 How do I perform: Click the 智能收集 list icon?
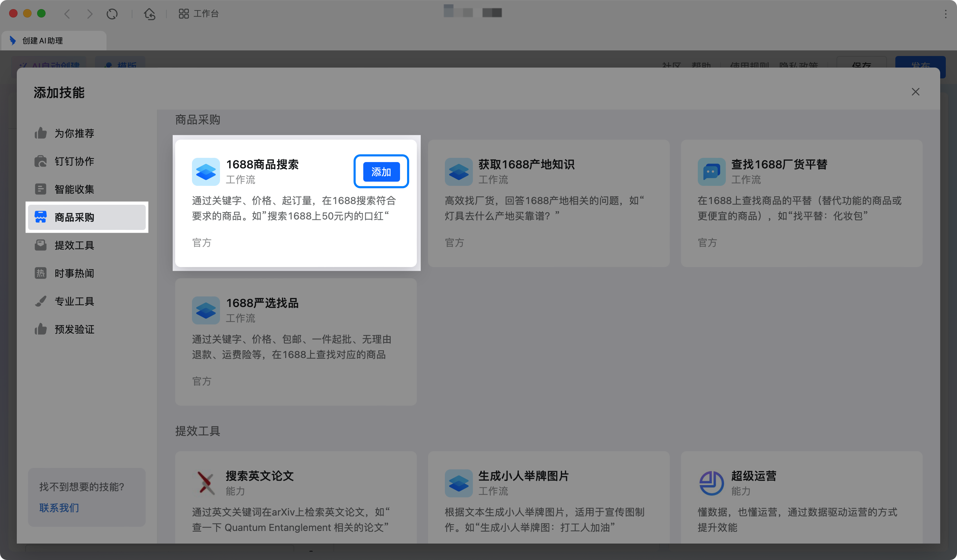pyautogui.click(x=41, y=189)
